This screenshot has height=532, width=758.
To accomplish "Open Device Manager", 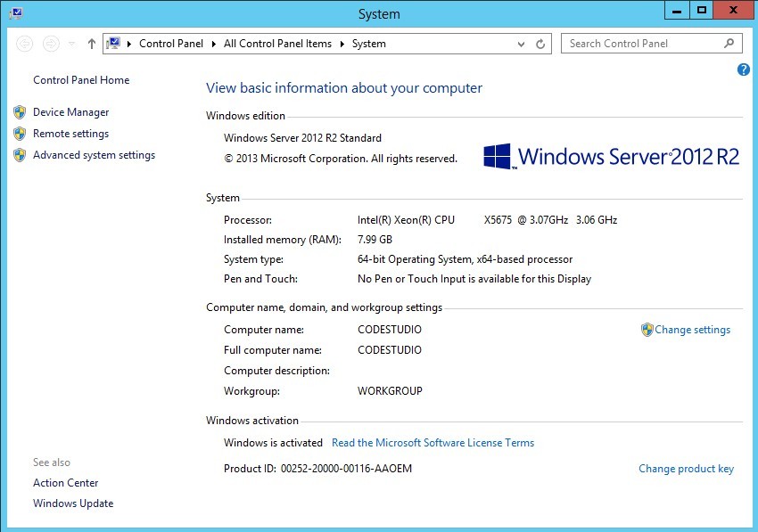I will click(70, 112).
